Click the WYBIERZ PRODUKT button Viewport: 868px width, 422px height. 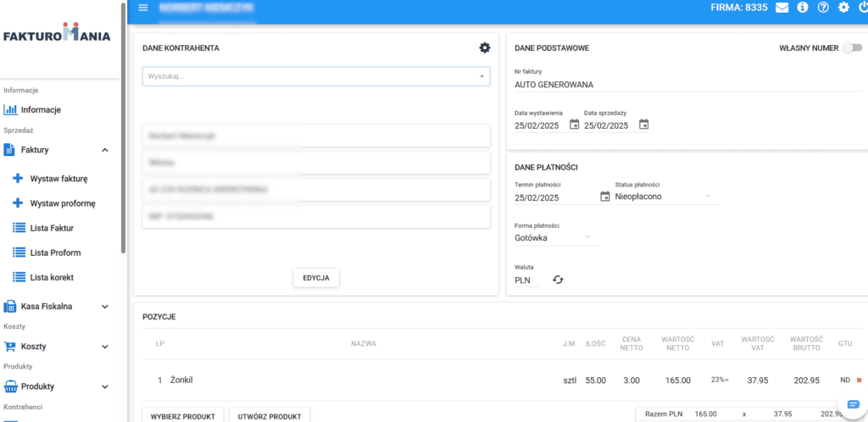(183, 415)
